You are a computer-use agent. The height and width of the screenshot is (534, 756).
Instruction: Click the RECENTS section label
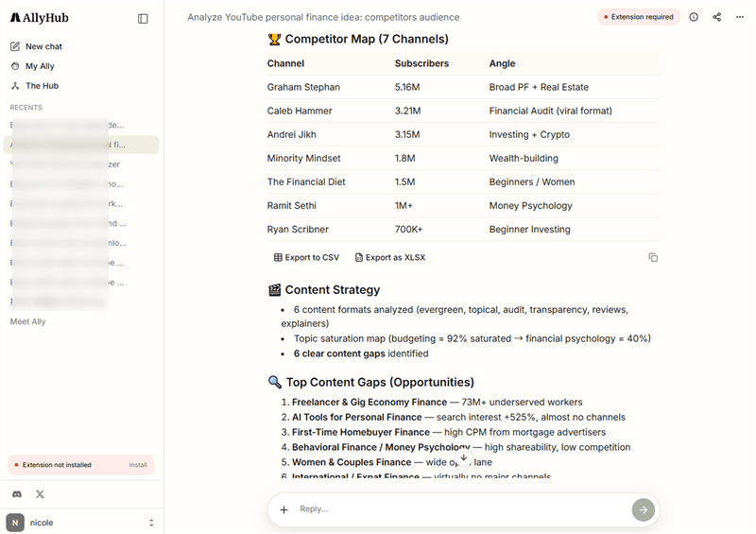coord(26,108)
